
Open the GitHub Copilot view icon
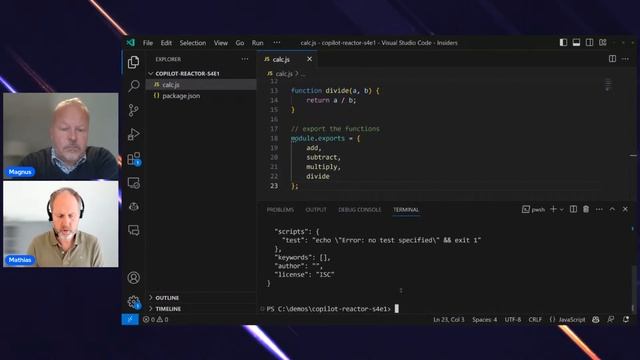tap(133, 207)
